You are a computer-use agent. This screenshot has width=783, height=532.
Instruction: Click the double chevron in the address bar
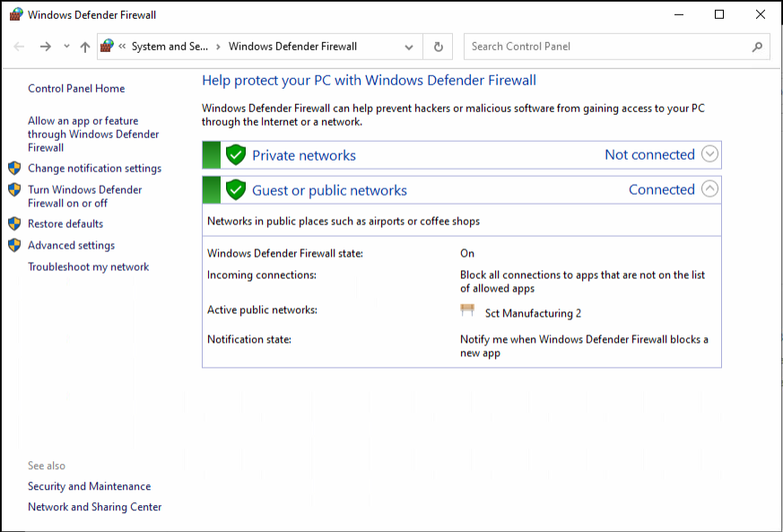(x=122, y=47)
